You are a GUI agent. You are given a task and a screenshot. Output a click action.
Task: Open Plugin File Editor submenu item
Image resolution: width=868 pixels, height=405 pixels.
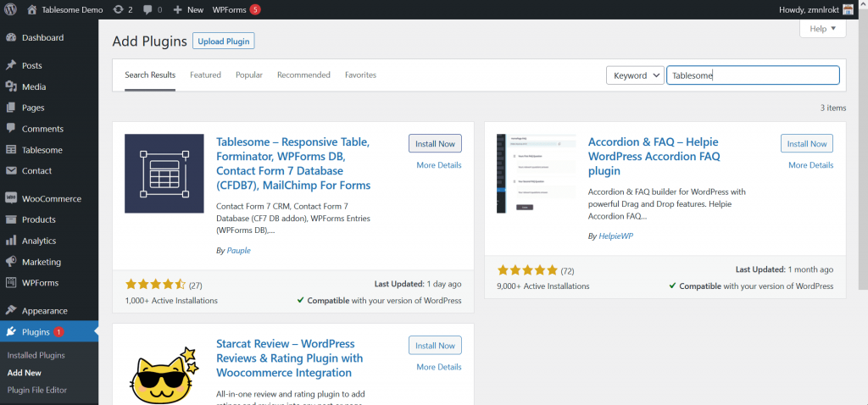point(37,390)
